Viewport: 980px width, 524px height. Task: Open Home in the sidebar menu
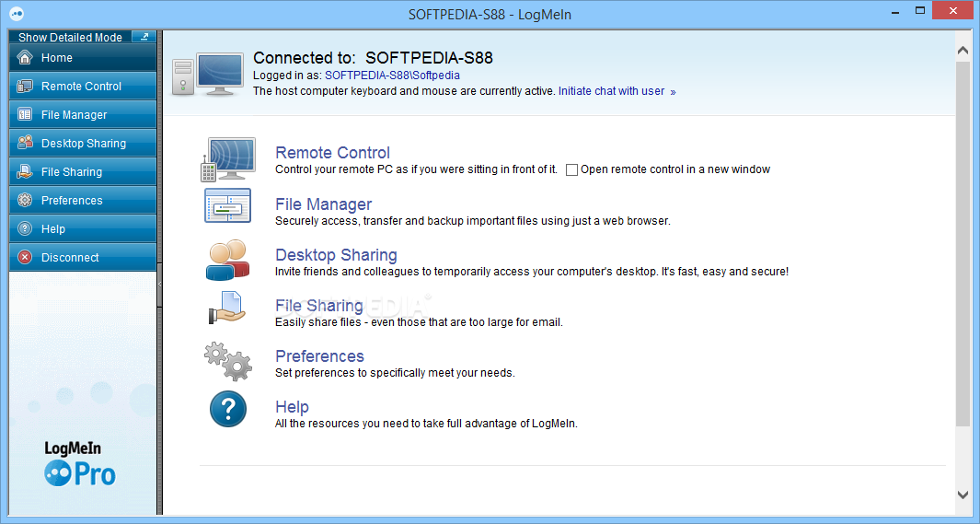coord(83,57)
